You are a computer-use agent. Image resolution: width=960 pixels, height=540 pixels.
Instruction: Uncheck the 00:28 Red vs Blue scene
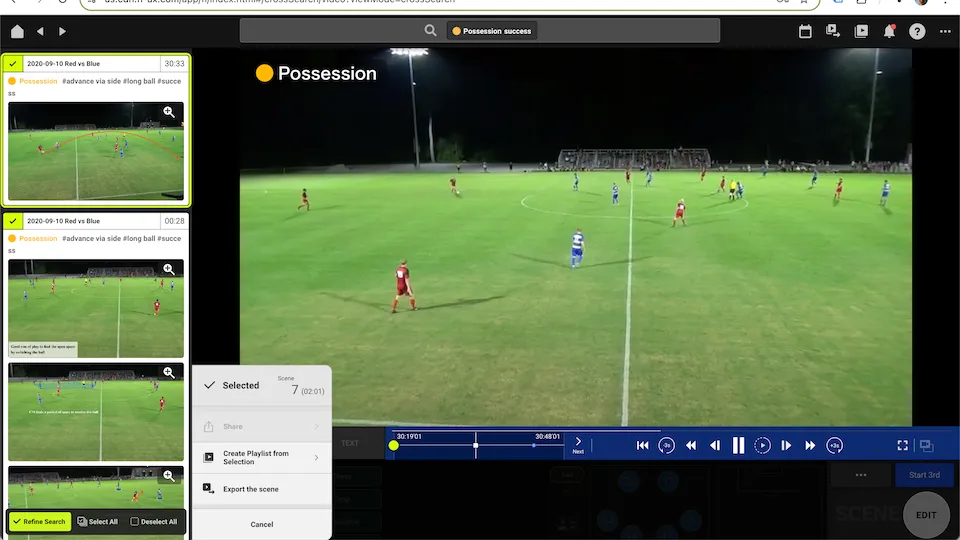(x=13, y=221)
